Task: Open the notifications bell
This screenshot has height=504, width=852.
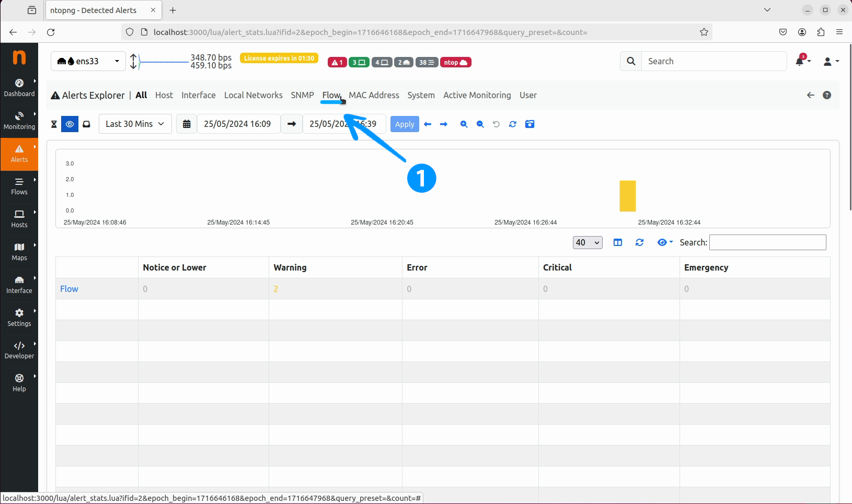Action: 800,61
